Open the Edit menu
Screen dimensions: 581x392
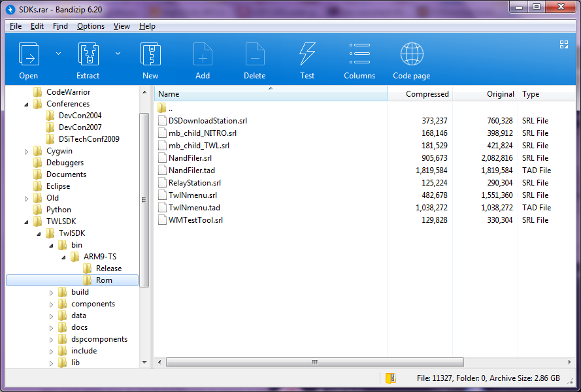(x=37, y=26)
